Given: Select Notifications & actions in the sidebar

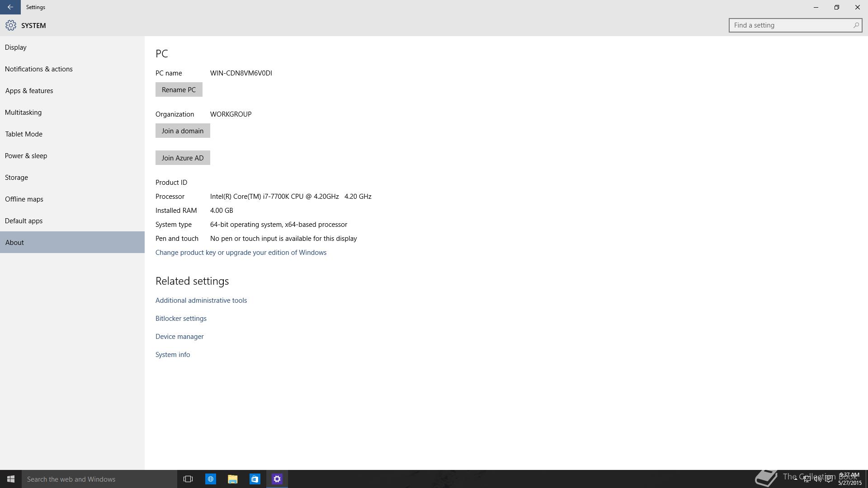Looking at the screenshot, I should (x=72, y=69).
